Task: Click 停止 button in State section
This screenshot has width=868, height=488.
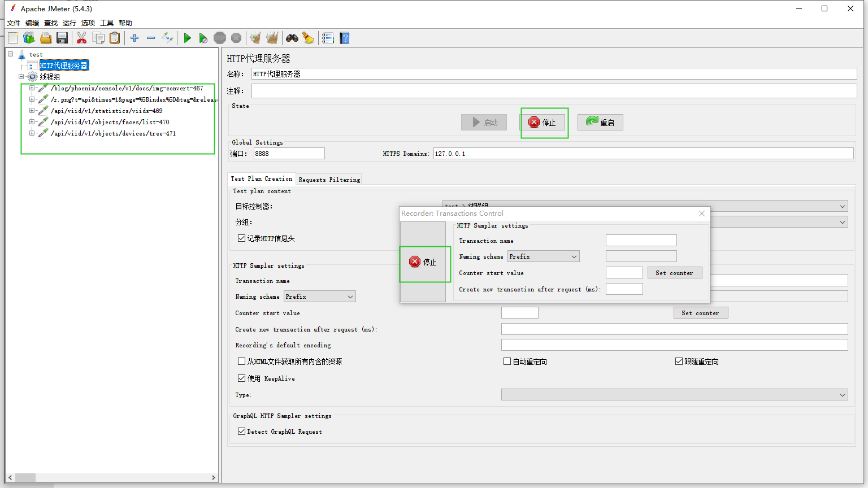Action: [542, 123]
